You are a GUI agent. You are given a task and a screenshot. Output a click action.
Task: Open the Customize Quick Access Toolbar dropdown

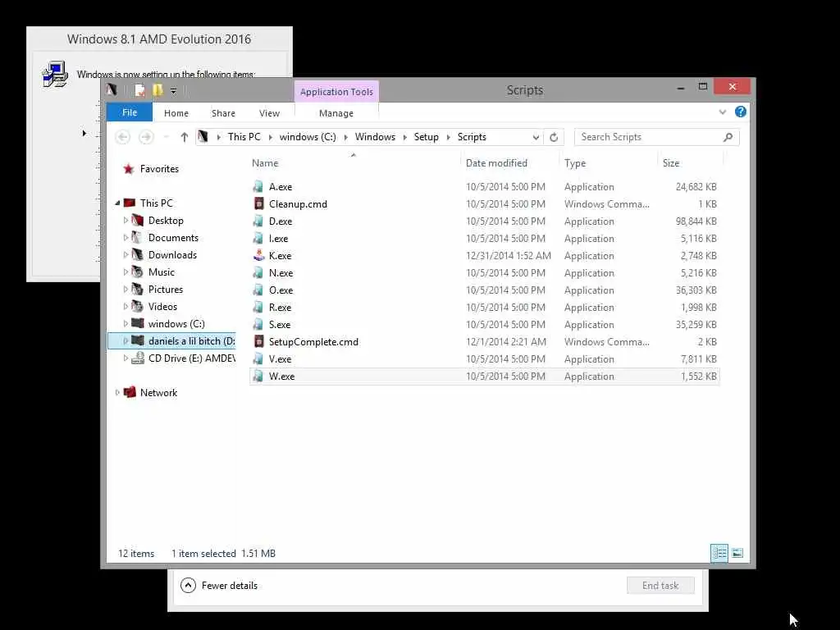[x=174, y=90]
